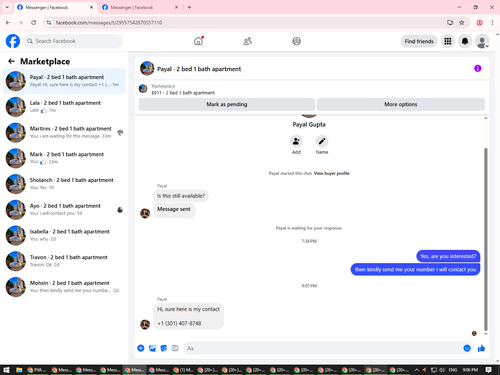Viewport: 500px width, 375px height.
Task: Open the account profile avatar menu
Action: coord(482,41)
